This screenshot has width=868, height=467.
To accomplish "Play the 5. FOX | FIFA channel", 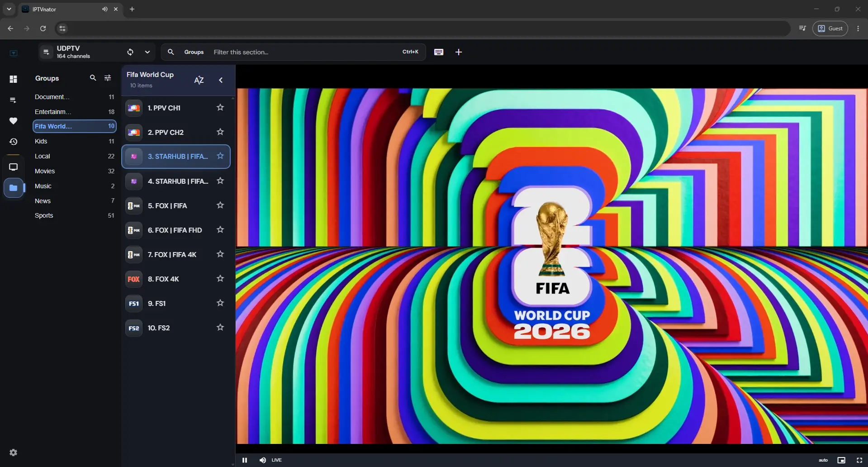I will (x=176, y=205).
